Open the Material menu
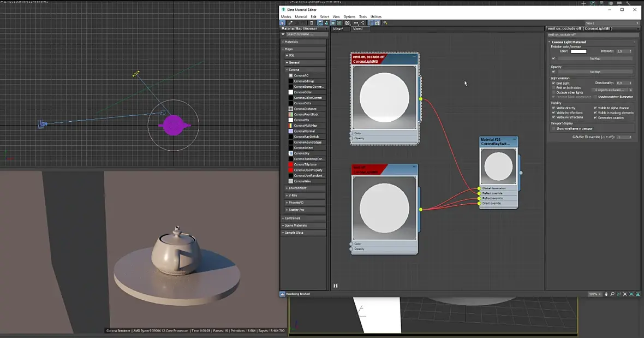Image resolution: width=644 pixels, height=338 pixels. coord(301,17)
